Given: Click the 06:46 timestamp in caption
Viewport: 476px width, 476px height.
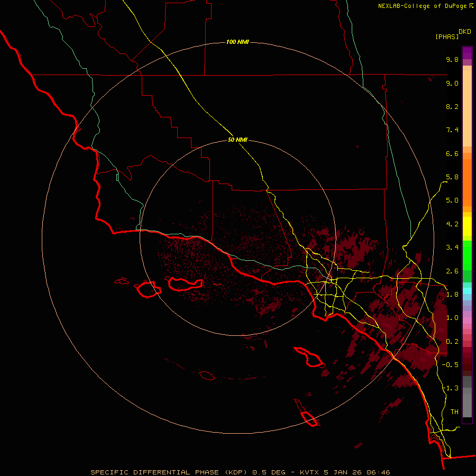Looking at the screenshot, I should (378, 472).
